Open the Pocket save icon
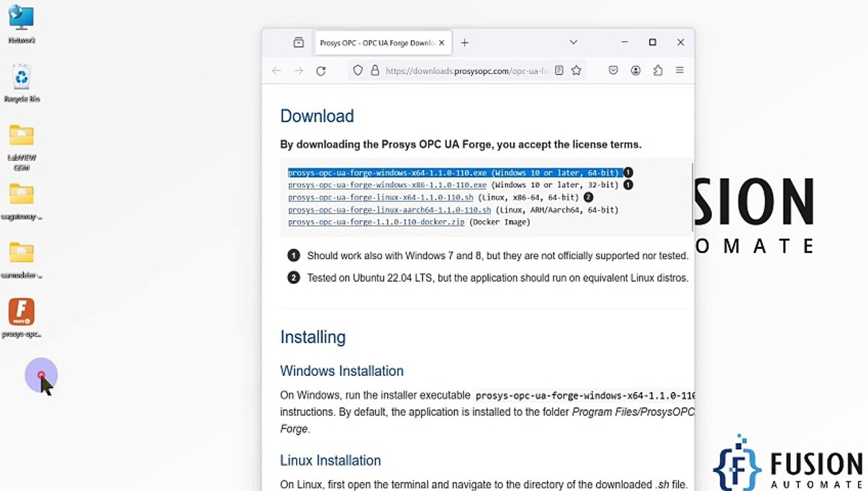The height and width of the screenshot is (491, 868). [x=613, y=70]
